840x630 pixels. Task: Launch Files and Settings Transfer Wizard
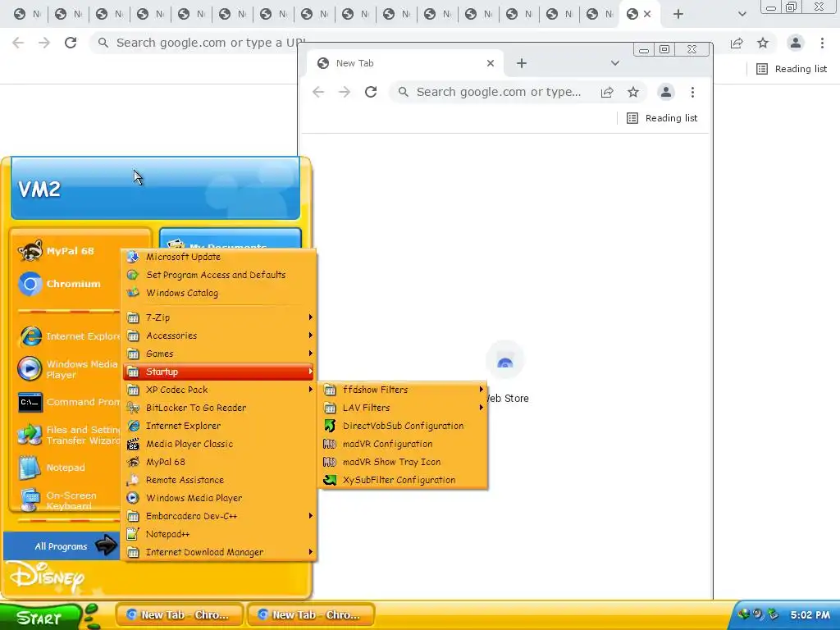pyautogui.click(x=67, y=435)
